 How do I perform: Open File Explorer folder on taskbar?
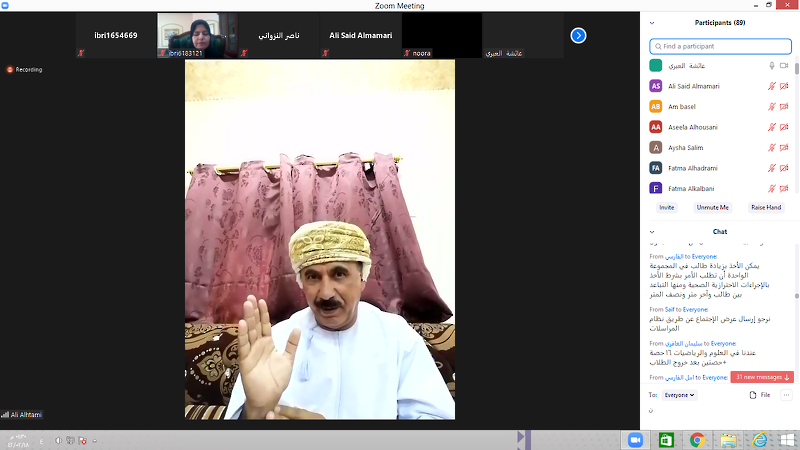pos(728,440)
